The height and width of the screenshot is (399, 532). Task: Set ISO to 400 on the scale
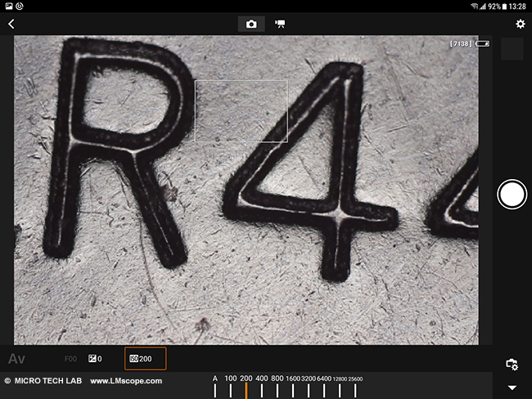262,387
